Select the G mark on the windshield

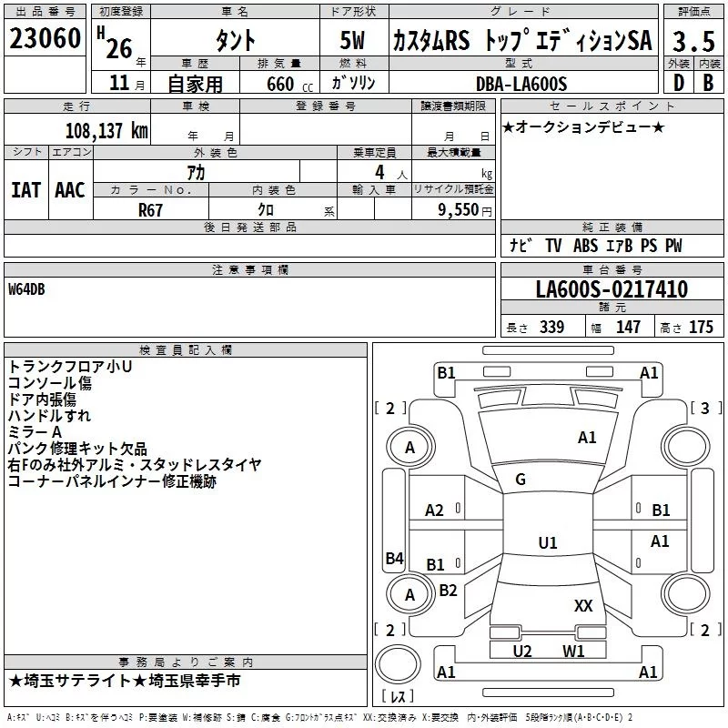(521, 480)
